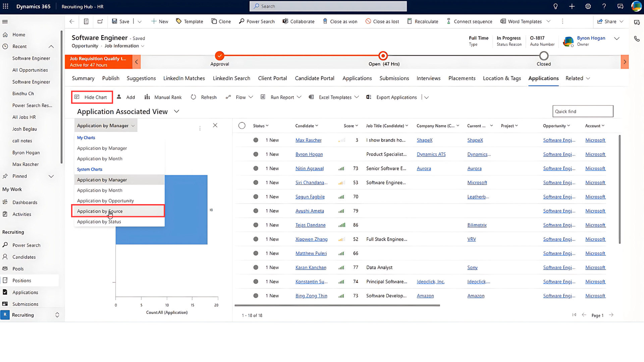Open Application by Manager chart selector
644x362 pixels.
coord(106,125)
